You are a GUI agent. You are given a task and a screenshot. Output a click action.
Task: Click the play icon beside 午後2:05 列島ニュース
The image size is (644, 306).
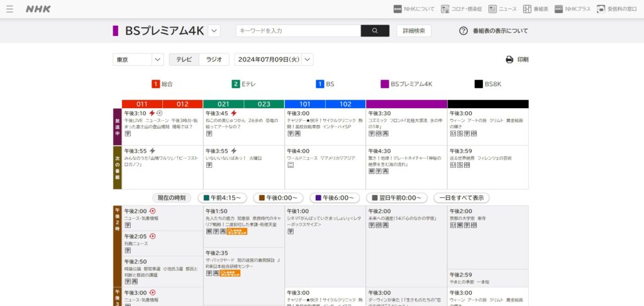152,236
